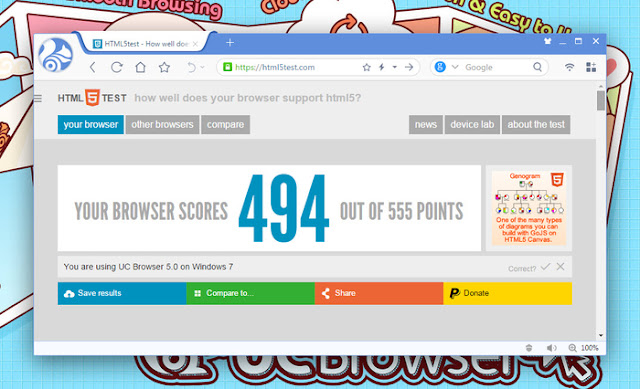Open favorites star in the toolbar
The image size is (640, 389).
tap(164, 67)
